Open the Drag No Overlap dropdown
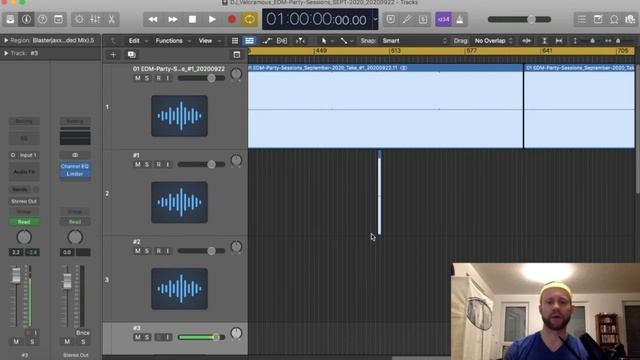Viewport: 640px width, 360px height. (493, 40)
